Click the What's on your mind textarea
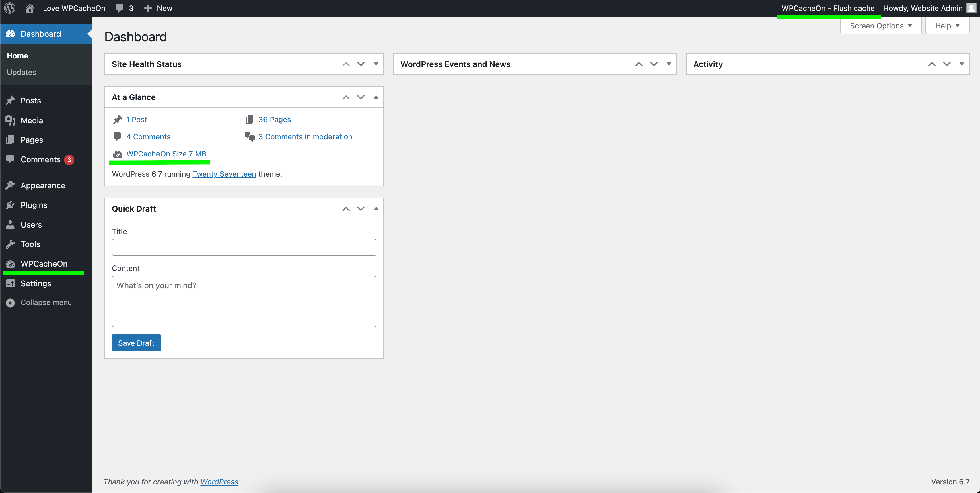This screenshot has height=493, width=980. tap(244, 301)
